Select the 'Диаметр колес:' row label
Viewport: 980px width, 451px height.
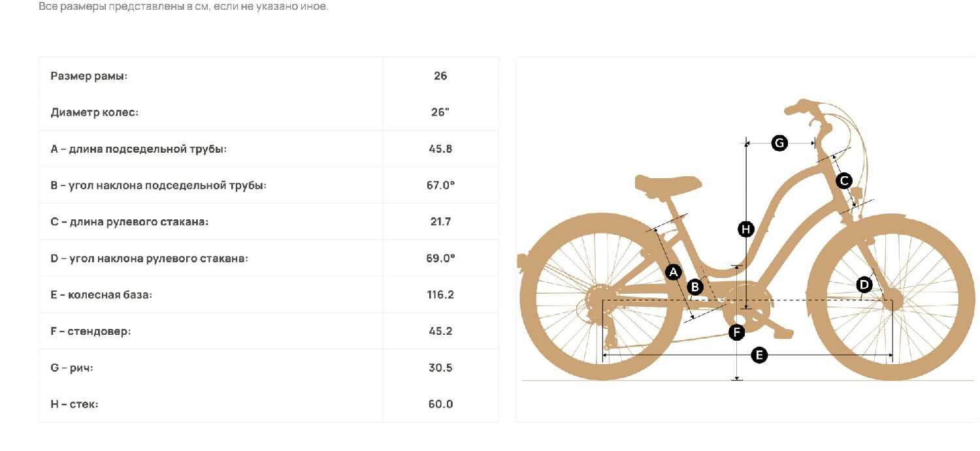click(x=95, y=112)
